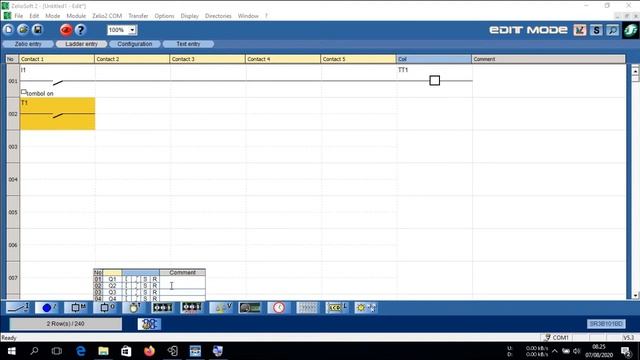Select the discrete Inputs (I) contact tool
This screenshot has height=360, width=640.
18,308
